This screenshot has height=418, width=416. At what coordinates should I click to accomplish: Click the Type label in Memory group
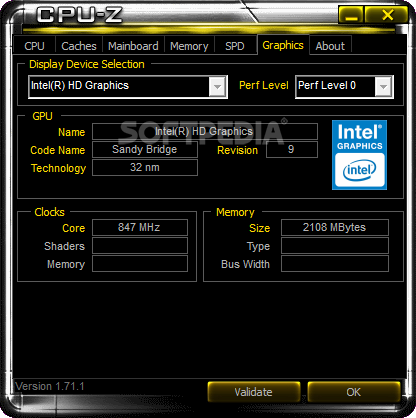click(258, 247)
